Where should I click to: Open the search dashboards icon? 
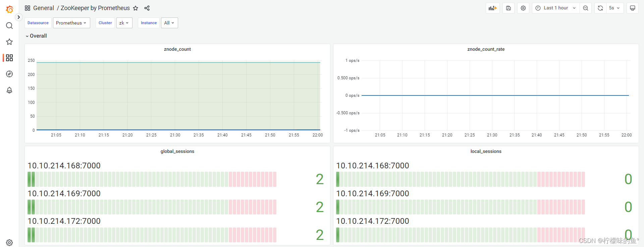point(9,26)
